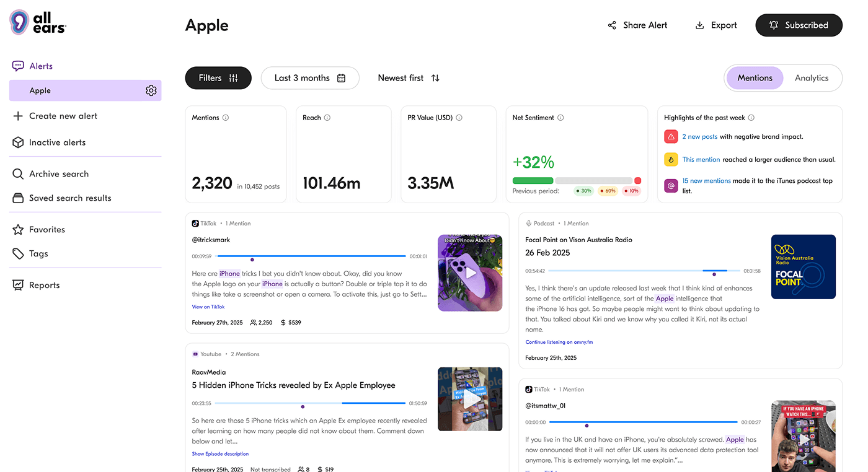This screenshot has height=472, width=868.
Task: Click Export
Action: click(x=716, y=25)
